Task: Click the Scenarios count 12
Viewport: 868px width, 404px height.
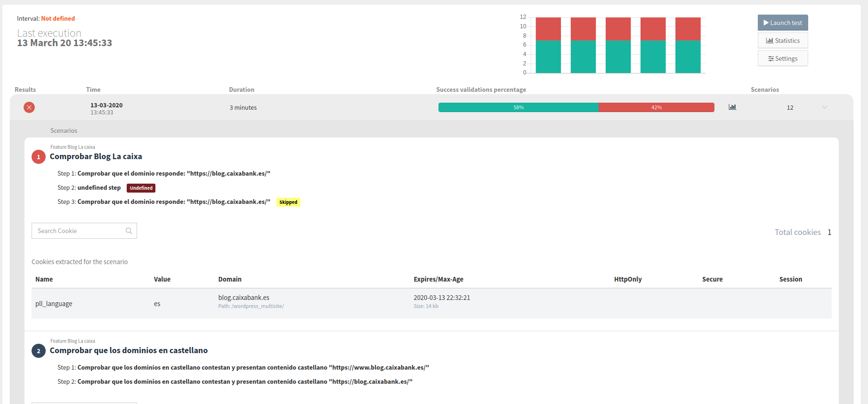Action: pos(790,107)
